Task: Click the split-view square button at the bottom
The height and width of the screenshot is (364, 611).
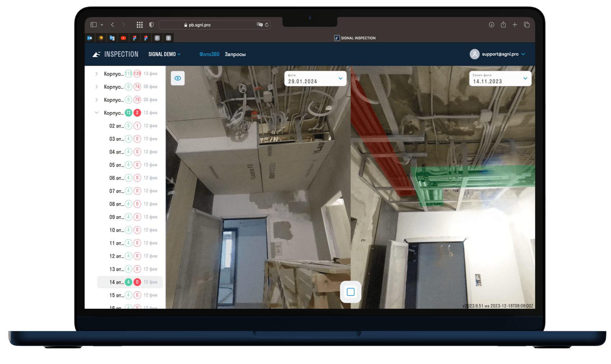Action: (x=350, y=292)
